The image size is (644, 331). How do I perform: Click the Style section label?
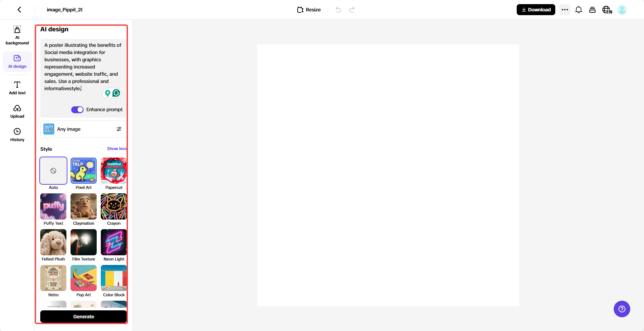tap(46, 149)
